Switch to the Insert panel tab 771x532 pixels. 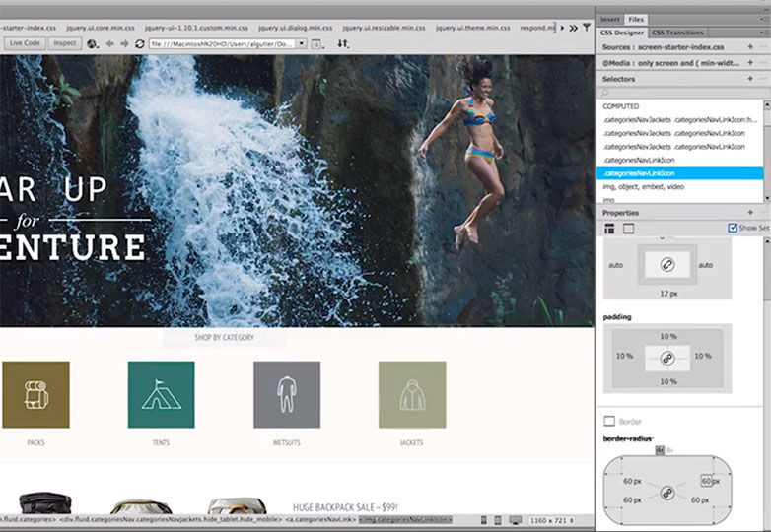609,19
